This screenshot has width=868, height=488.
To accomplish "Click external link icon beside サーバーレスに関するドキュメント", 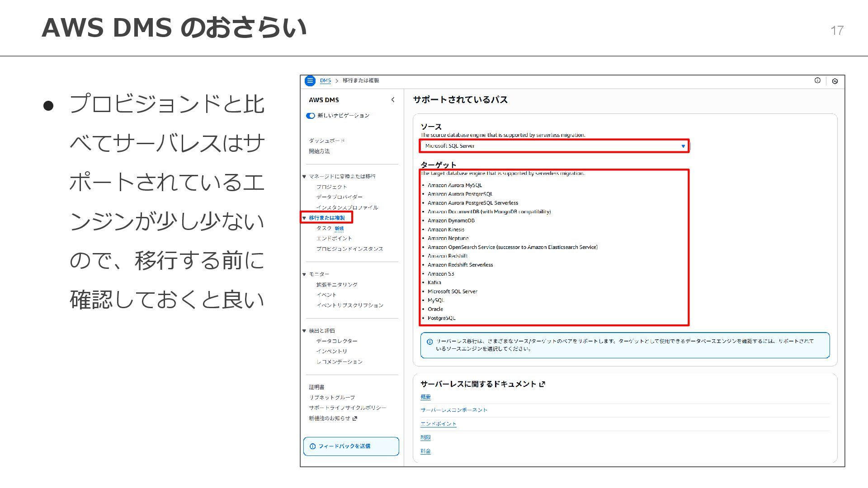I will pyautogui.click(x=542, y=384).
